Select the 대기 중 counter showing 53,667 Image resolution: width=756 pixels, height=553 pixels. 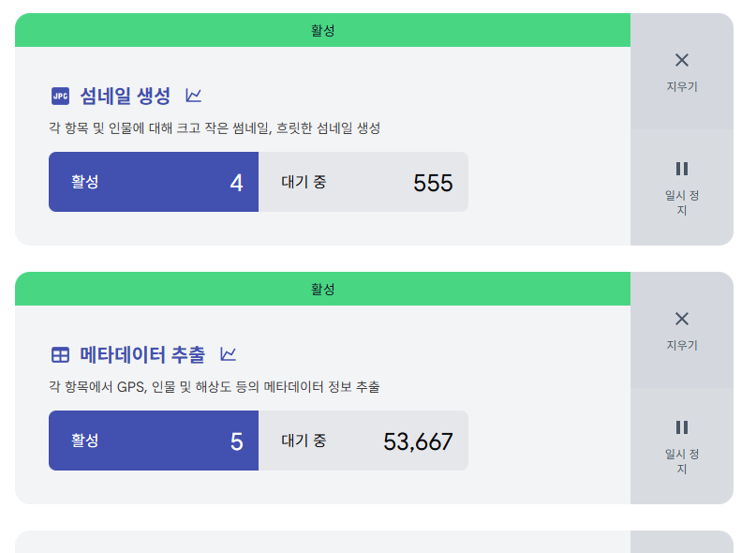coord(363,441)
